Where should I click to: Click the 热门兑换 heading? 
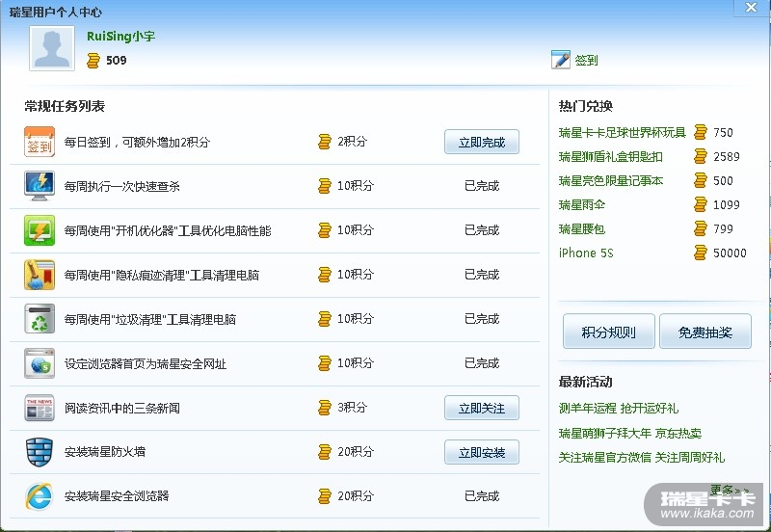[x=586, y=106]
